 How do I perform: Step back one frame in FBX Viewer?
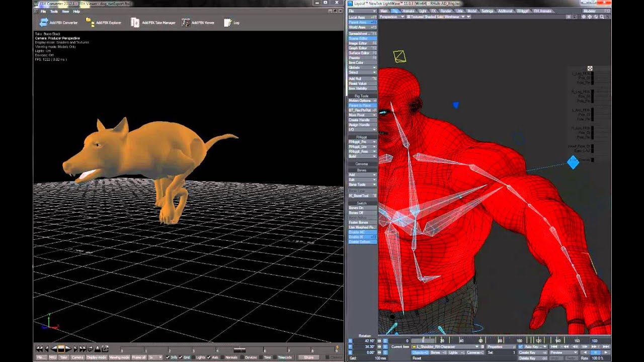(x=46, y=348)
